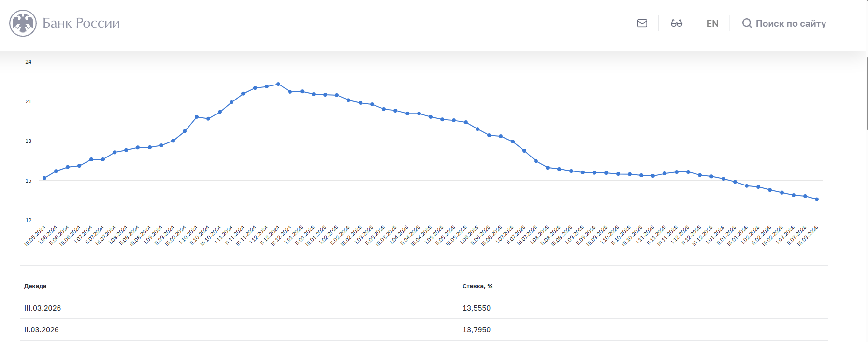Click in the Поиск по сайту search field

[791, 23]
